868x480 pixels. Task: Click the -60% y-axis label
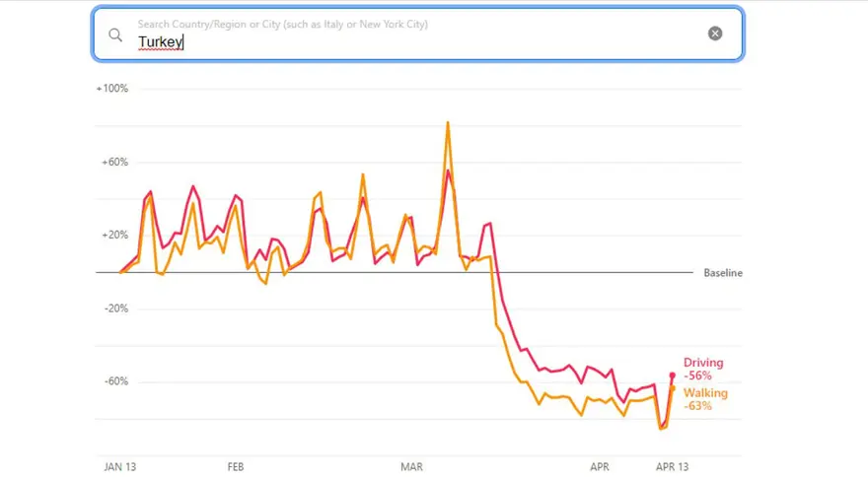pyautogui.click(x=114, y=381)
